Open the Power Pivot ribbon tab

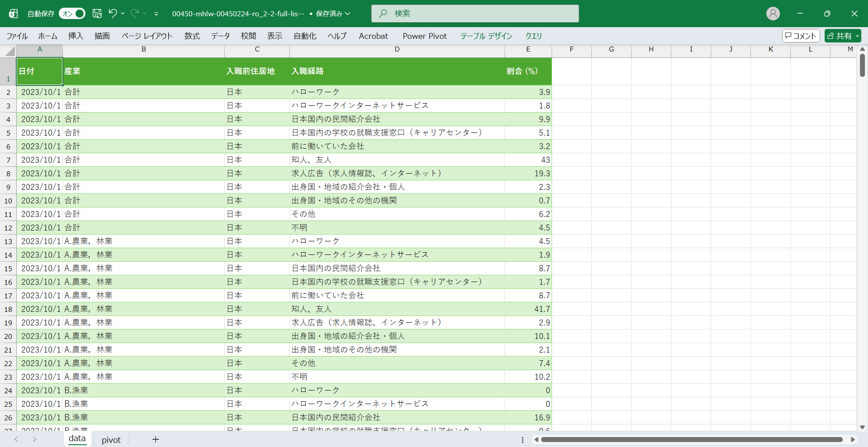tap(425, 36)
